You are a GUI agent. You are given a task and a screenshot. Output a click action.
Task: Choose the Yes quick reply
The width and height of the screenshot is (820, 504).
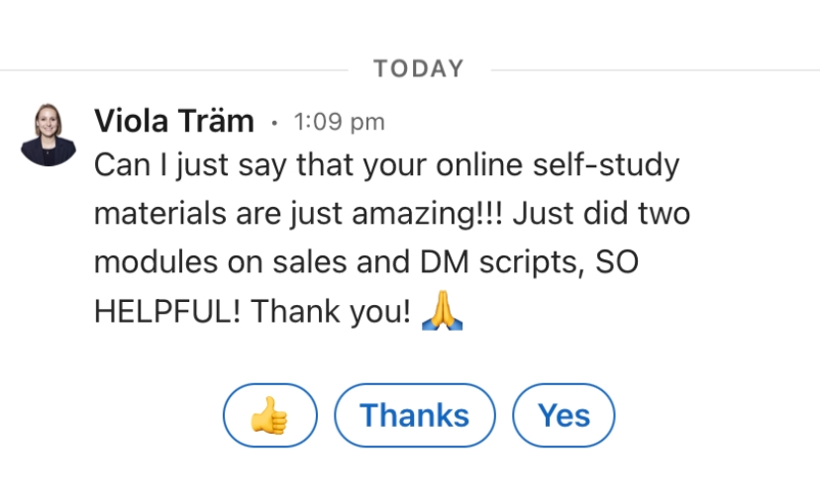pyautogui.click(x=564, y=416)
